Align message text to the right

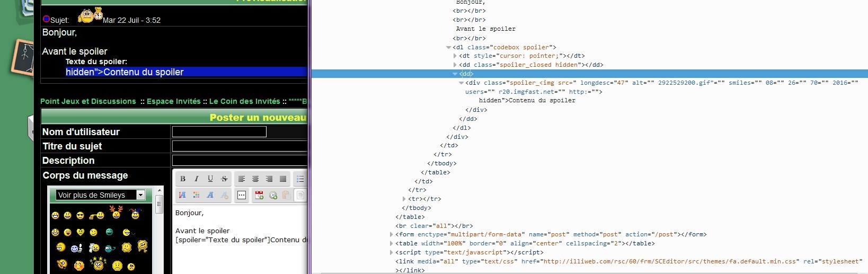(x=269, y=179)
